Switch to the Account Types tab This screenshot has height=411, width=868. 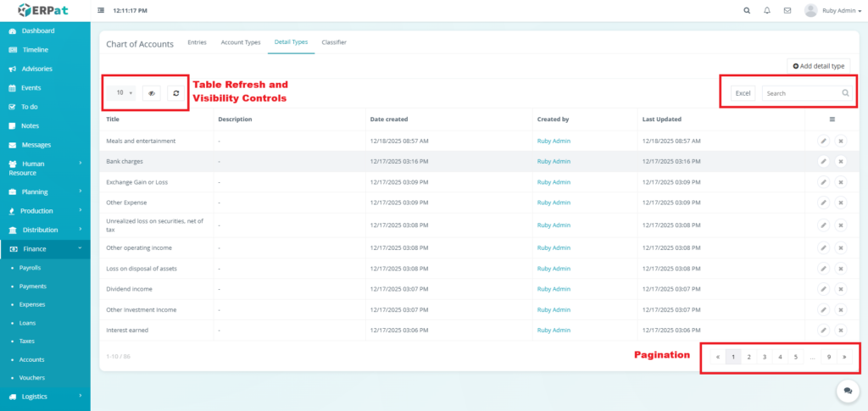[x=240, y=42]
